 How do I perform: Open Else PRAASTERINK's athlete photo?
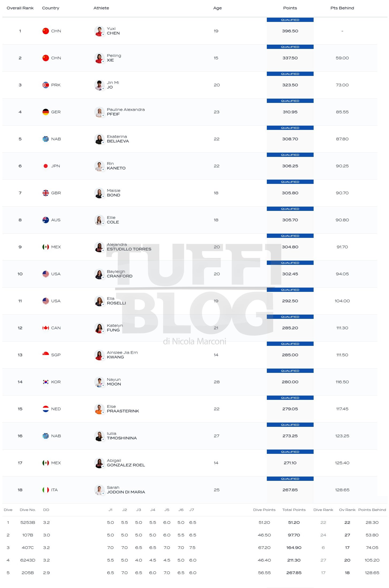[99, 409]
